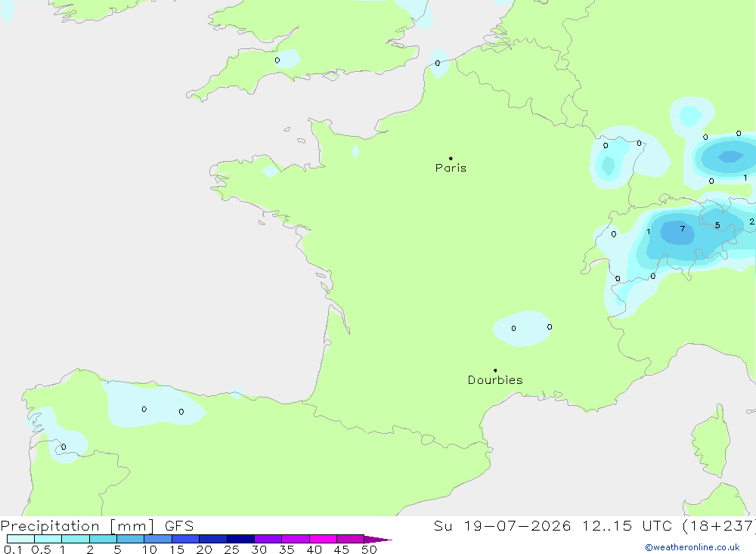Click the precipitation value 5 on map
The height and width of the screenshot is (554, 756).
click(x=717, y=225)
